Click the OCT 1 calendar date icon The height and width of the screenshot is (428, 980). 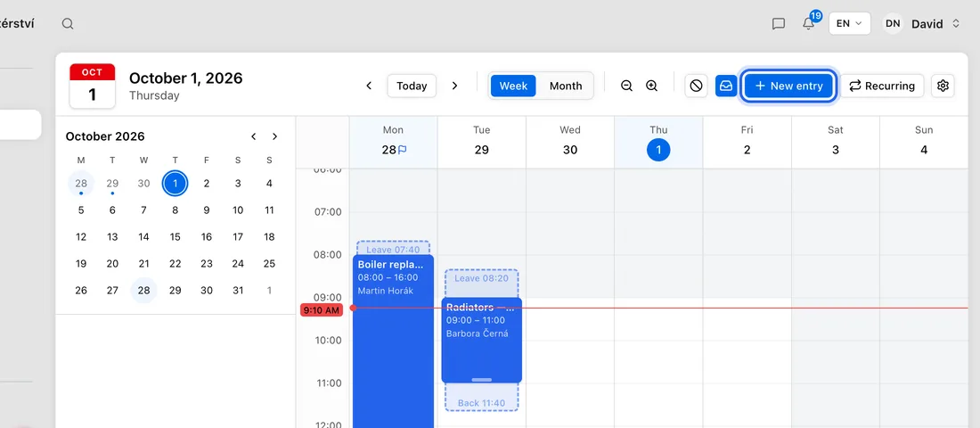(93, 86)
